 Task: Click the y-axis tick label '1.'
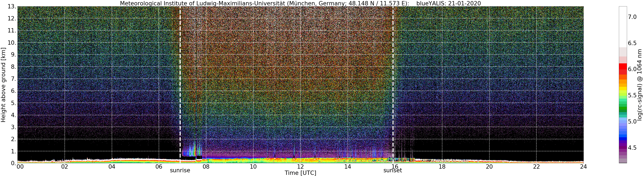point(14,151)
